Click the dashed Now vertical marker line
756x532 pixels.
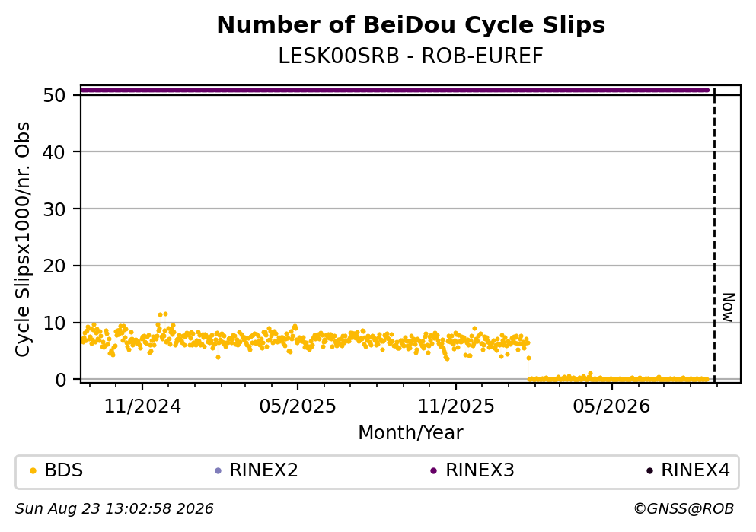[x=714, y=234]
